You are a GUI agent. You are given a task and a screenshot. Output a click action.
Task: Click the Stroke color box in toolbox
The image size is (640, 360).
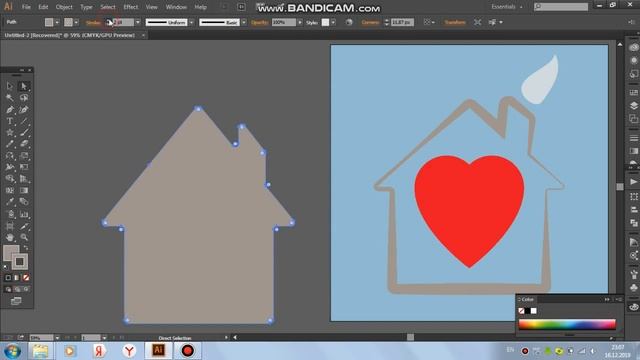coord(20,262)
